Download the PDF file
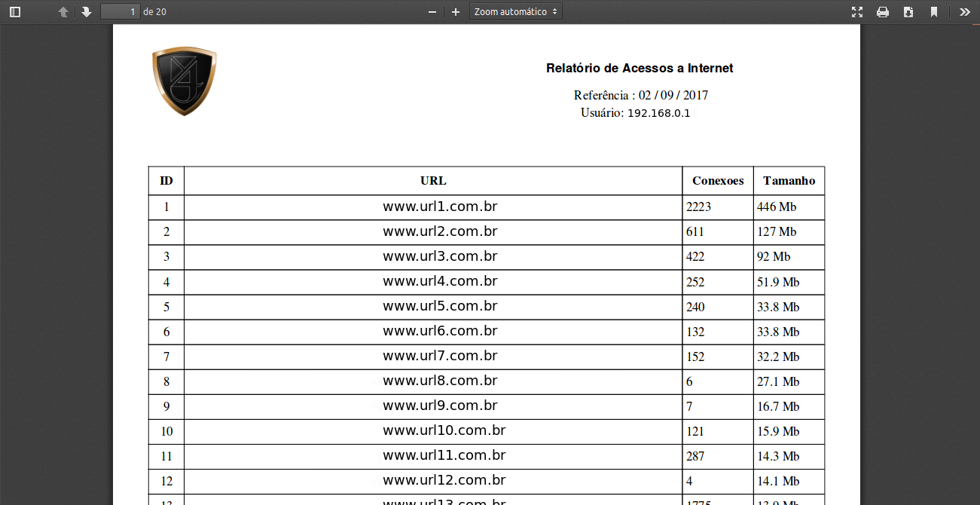The height and width of the screenshot is (505, 980). (x=908, y=12)
